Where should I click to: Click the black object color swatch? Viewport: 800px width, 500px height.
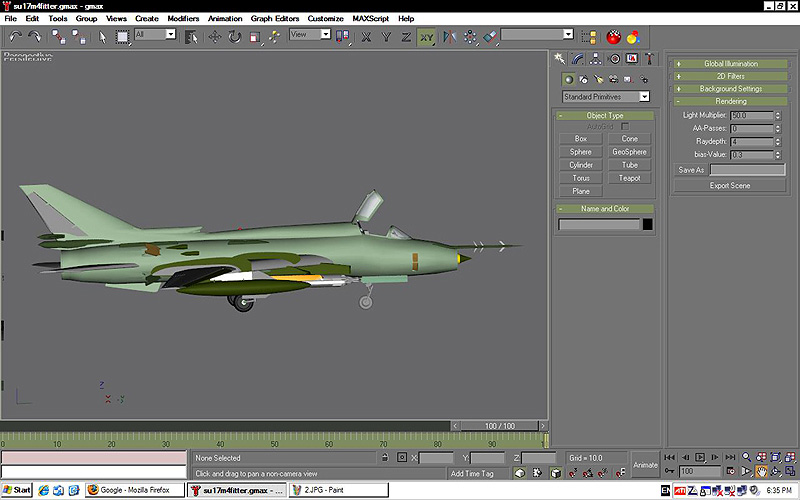[648, 224]
